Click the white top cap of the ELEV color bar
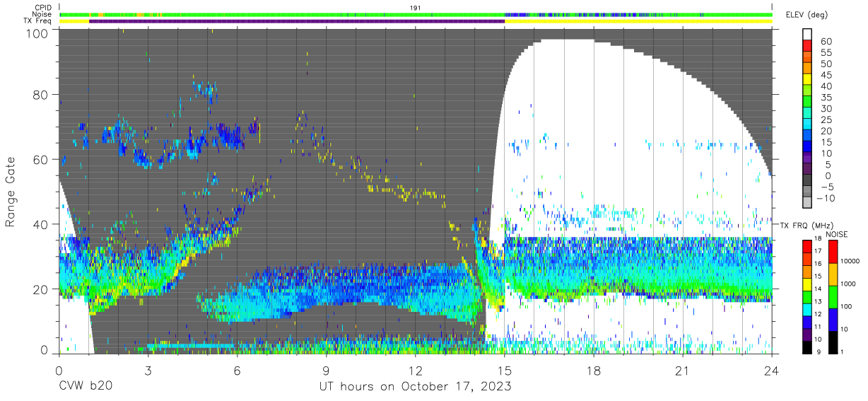The width and height of the screenshot is (868, 401). (x=807, y=33)
